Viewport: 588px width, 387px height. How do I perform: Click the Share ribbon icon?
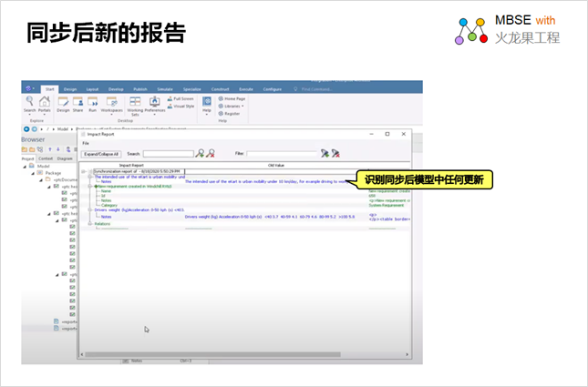click(77, 102)
